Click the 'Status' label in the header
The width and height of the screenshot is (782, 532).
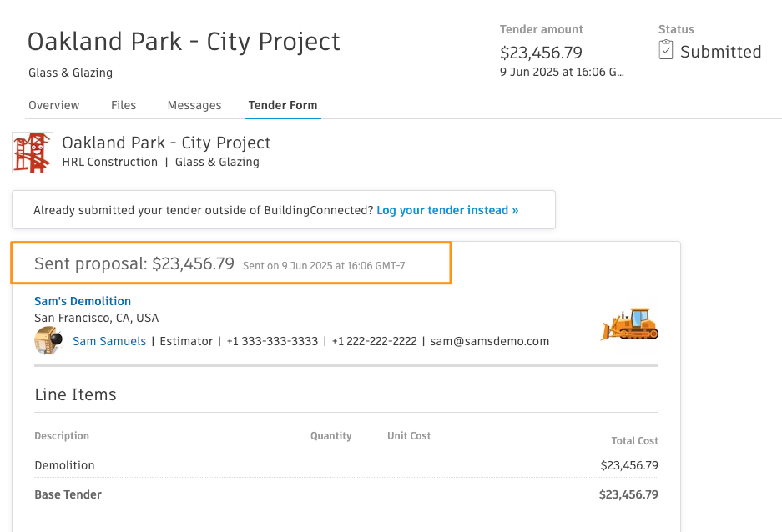[676, 29]
